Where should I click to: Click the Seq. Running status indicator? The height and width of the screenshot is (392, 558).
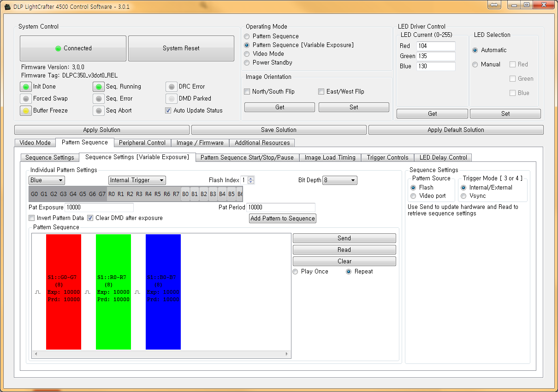coord(99,87)
